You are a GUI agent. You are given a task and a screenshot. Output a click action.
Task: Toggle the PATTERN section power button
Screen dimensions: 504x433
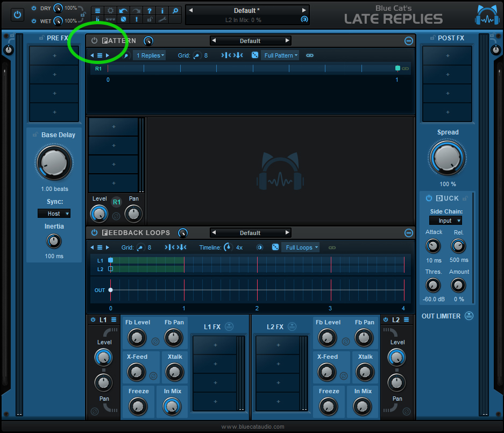point(94,40)
